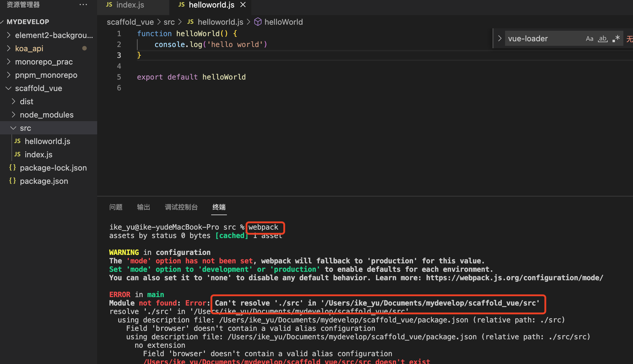Click helloWorld symbol icon in breadcrumb
This screenshot has width=633, height=364.
258,22
